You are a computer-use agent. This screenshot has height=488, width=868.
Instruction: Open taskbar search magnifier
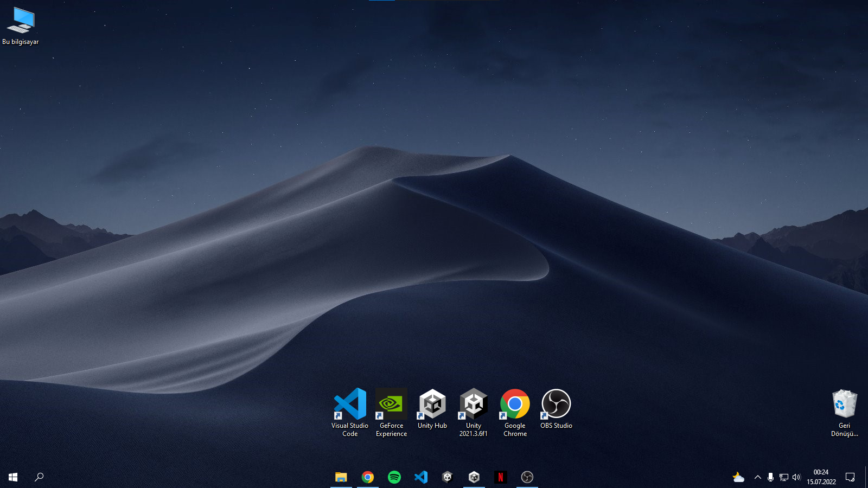point(39,477)
